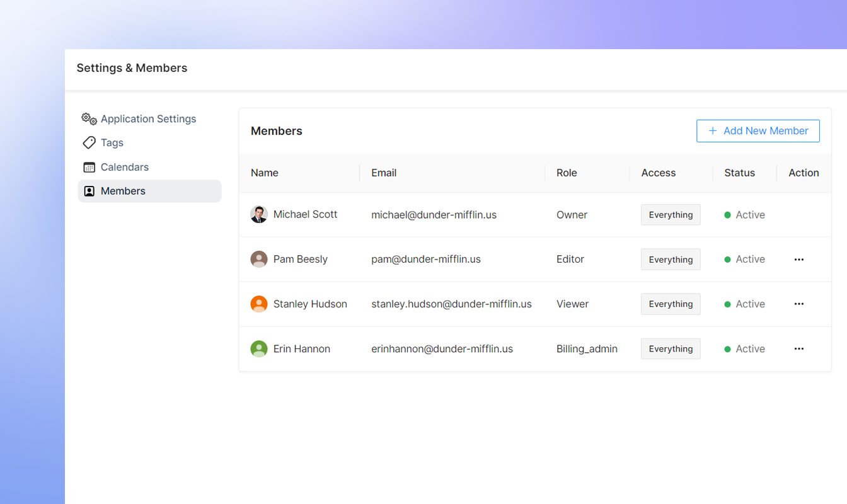
Task: Click the Owner role cell
Action: point(572,215)
